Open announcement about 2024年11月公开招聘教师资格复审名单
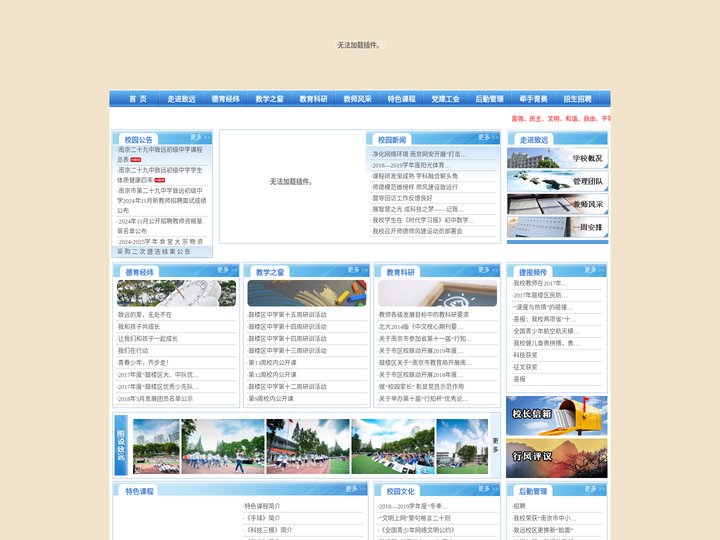 tap(159, 225)
